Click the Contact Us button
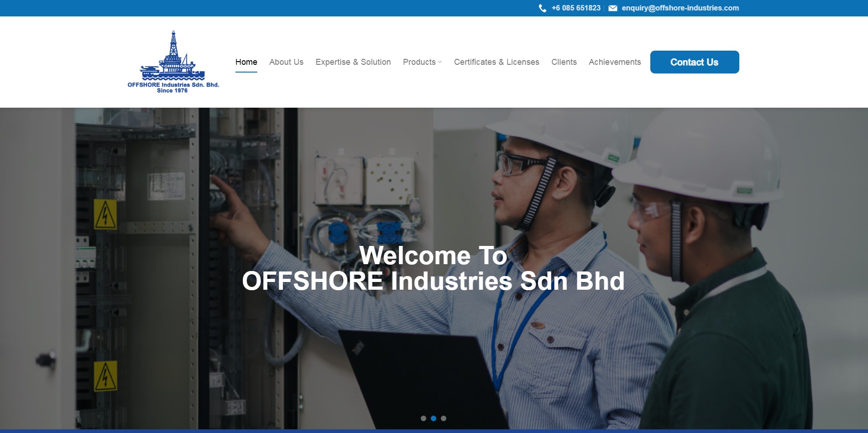Screen dimensions: 868x433 695,62
